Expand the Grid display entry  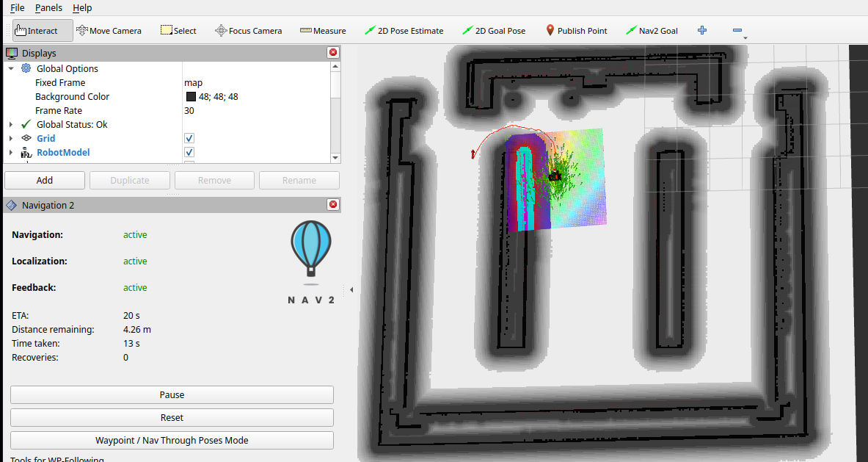point(11,138)
